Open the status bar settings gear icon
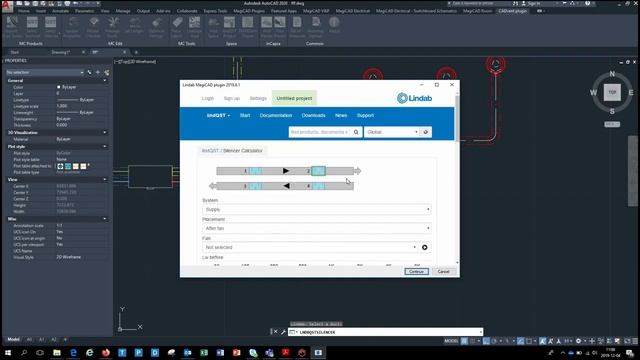640x360 pixels. tap(578, 341)
